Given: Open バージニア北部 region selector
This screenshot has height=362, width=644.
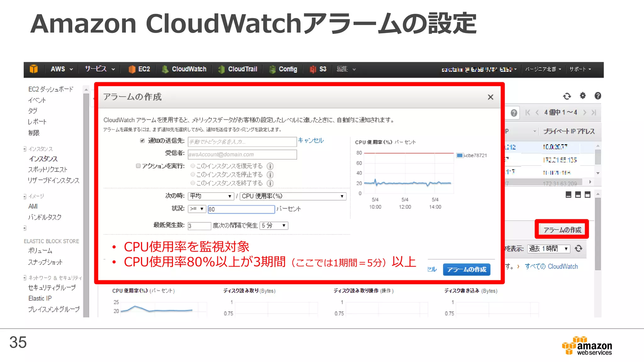Looking at the screenshot, I should pyautogui.click(x=543, y=69).
